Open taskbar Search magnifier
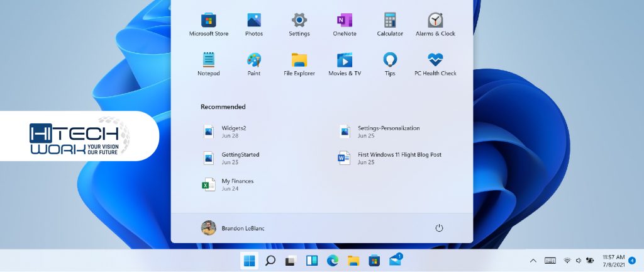 pos(270,261)
